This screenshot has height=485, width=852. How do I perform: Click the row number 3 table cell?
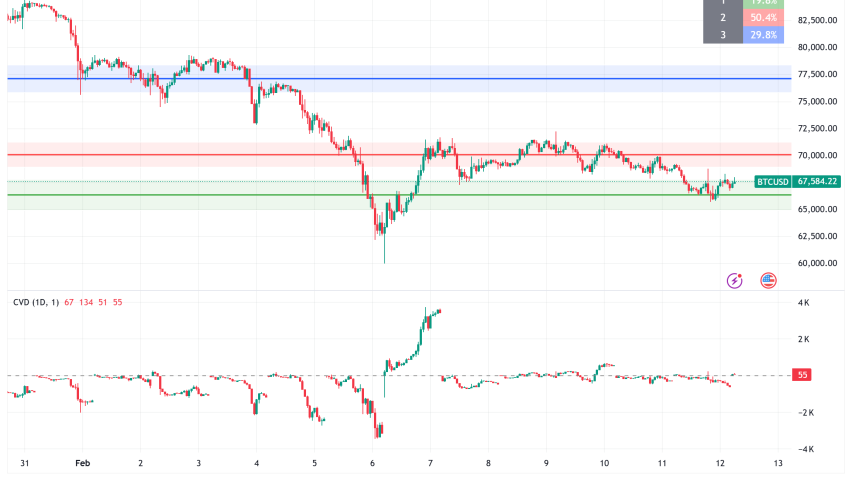pos(722,34)
